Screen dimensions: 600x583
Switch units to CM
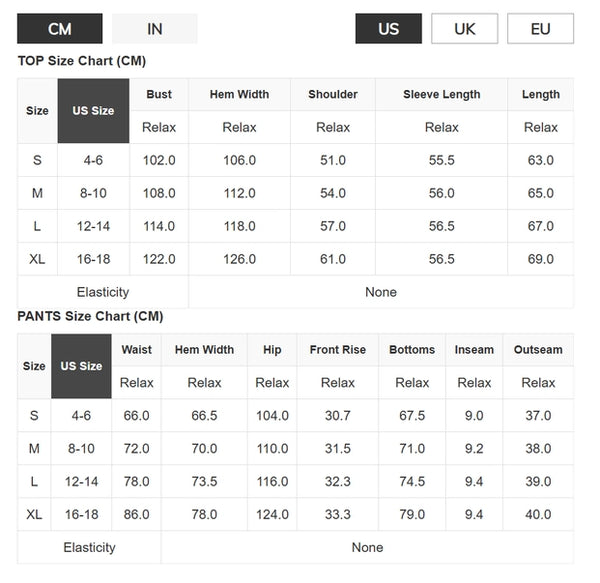pyautogui.click(x=60, y=29)
